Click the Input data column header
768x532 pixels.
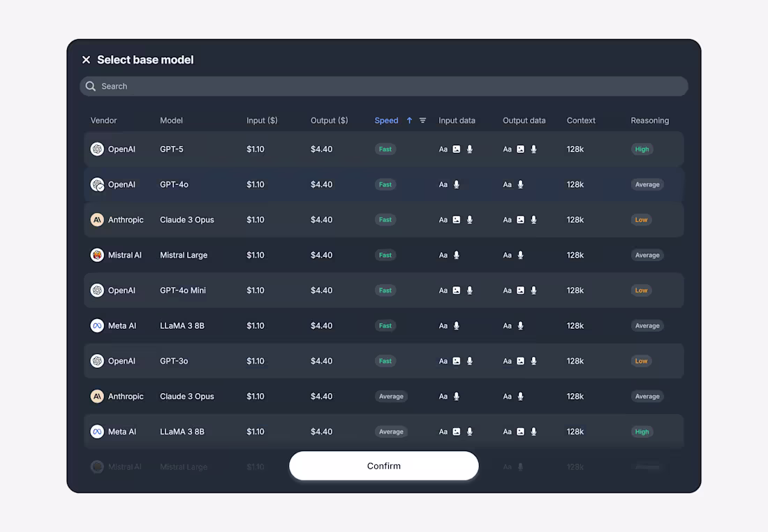(457, 121)
